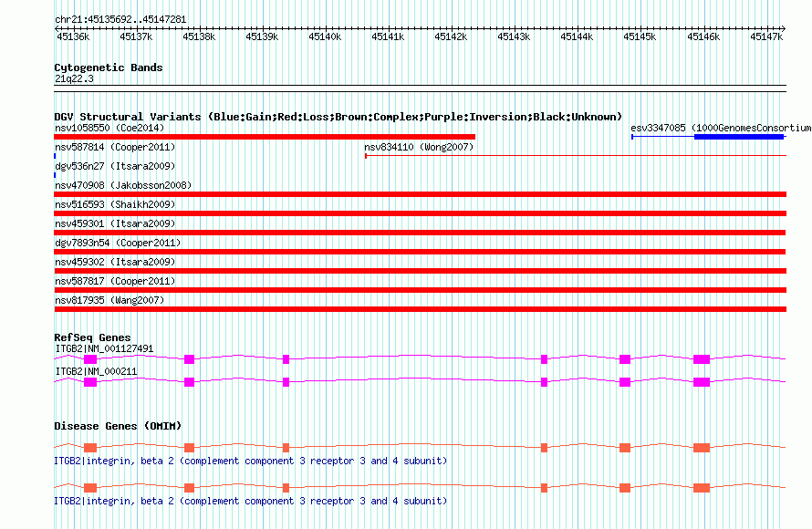Image resolution: width=812 pixels, height=529 pixels.
Task: Select the 45143k ruler position label
Action: pos(514,36)
